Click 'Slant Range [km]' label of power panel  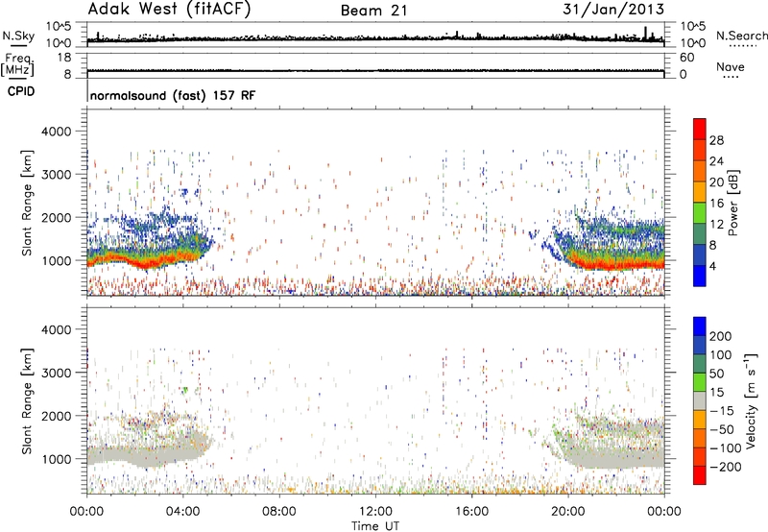[27, 203]
